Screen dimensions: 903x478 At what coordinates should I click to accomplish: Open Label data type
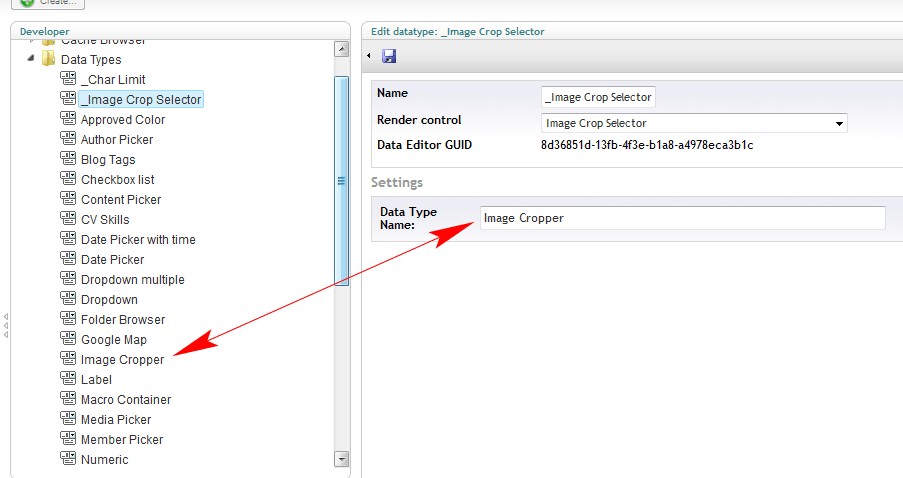96,380
